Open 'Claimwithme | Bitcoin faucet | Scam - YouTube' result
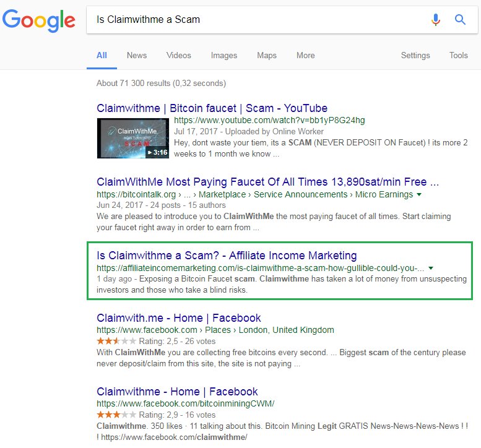Viewport: 481px width, 448px height. point(212,108)
